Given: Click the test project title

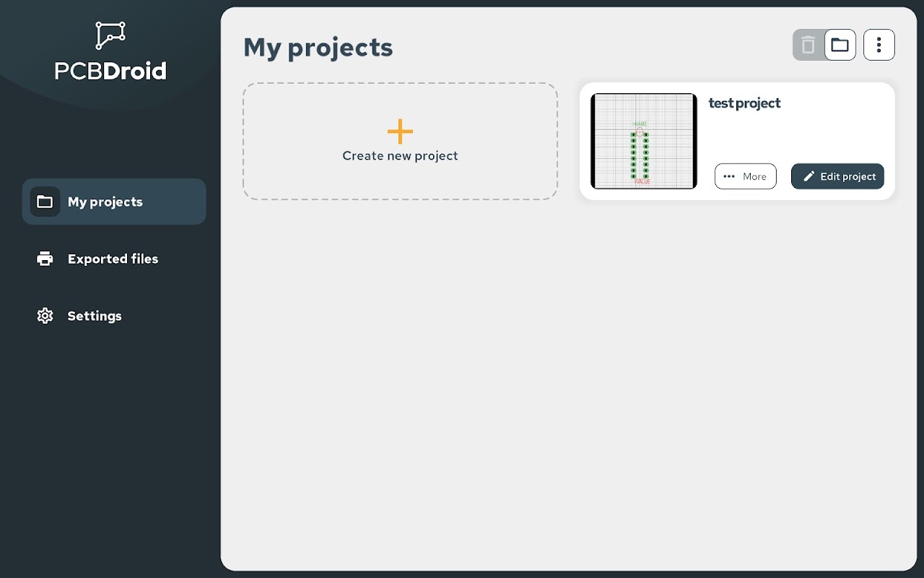Looking at the screenshot, I should coord(744,103).
